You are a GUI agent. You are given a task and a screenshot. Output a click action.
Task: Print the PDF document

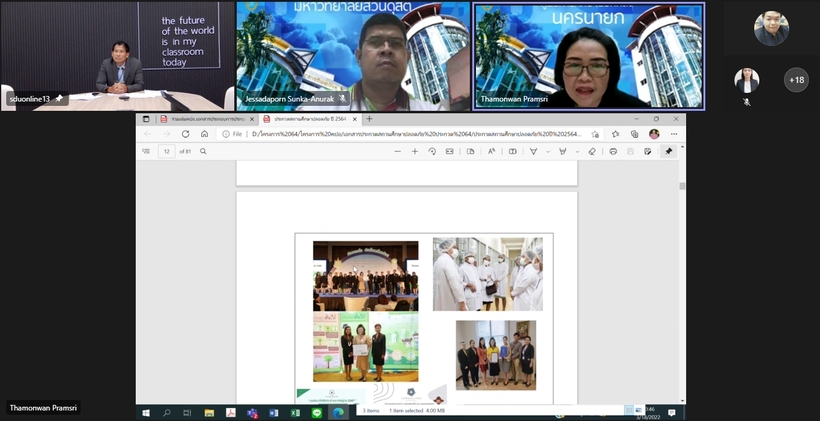tap(613, 151)
